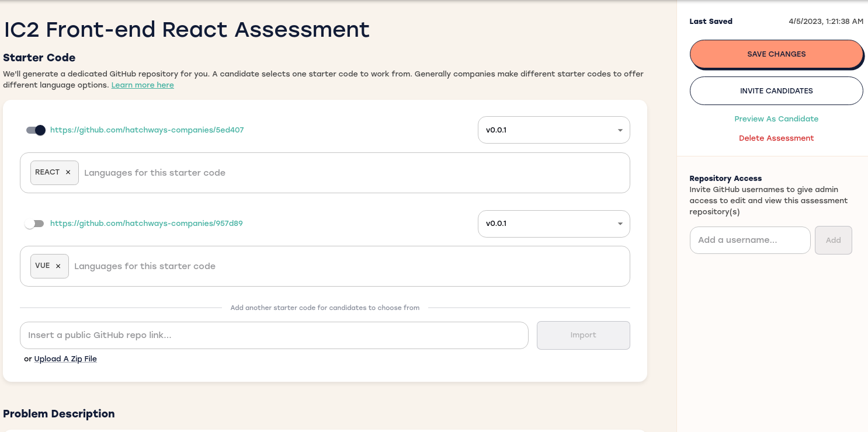Viewport: 868px width, 432px height.
Task: Click INVITE CANDIDATES
Action: [776, 90]
